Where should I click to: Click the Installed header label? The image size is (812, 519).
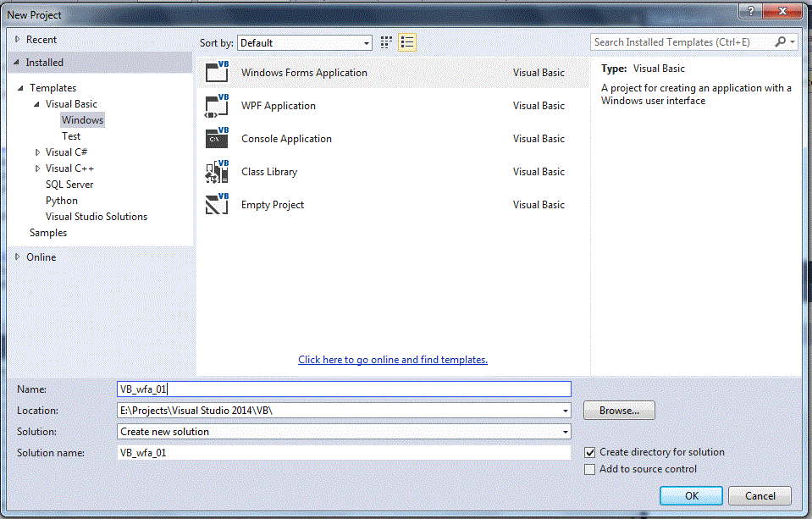click(45, 63)
